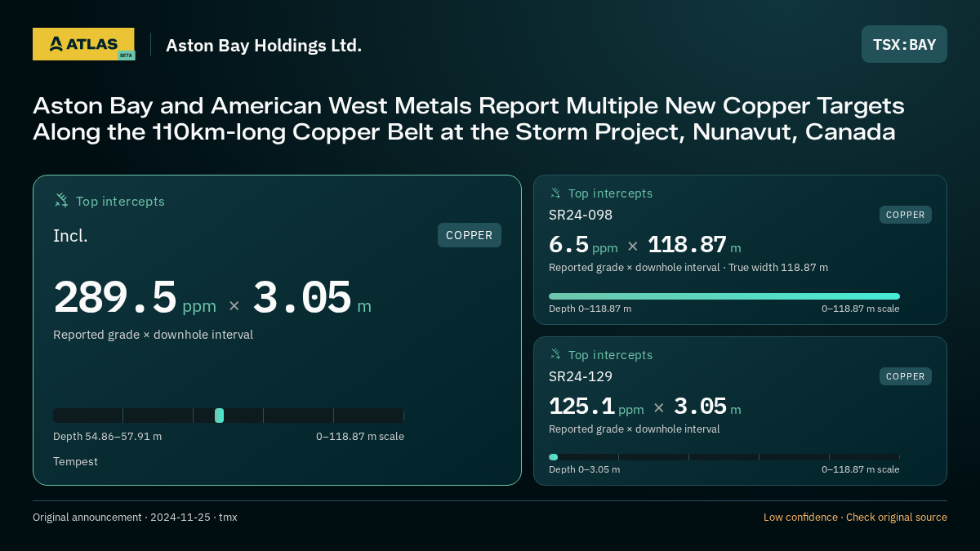Click the drill icon in the SR24-129 card
This screenshot has width=980, height=551.
pos(555,354)
